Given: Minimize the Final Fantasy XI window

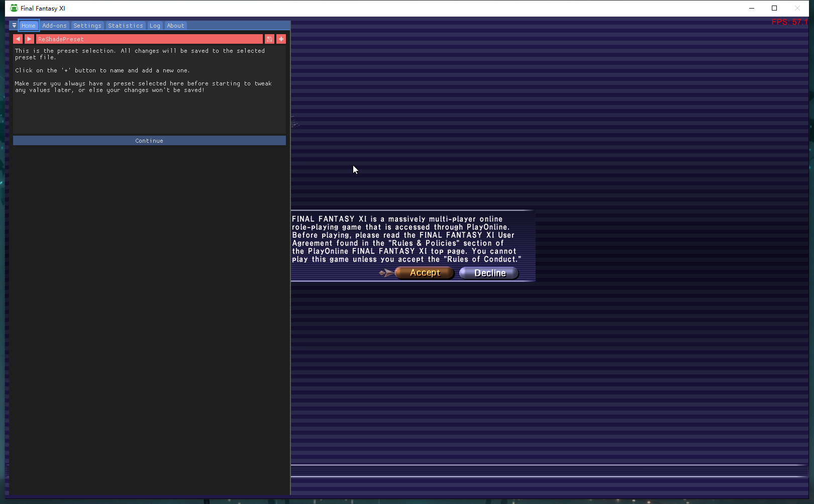Looking at the screenshot, I should (x=752, y=8).
